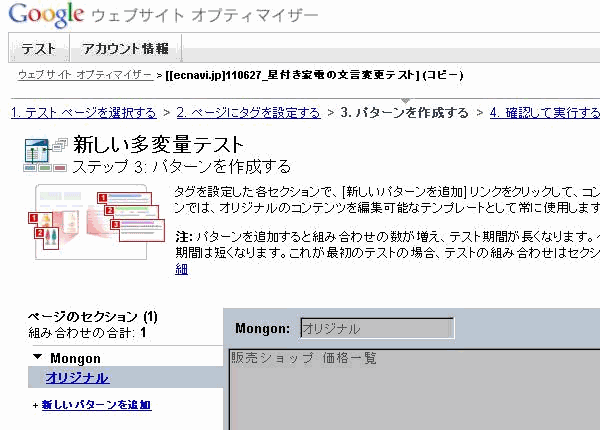
Task: Click the ページのセクション (1) heading
Action: point(93,316)
